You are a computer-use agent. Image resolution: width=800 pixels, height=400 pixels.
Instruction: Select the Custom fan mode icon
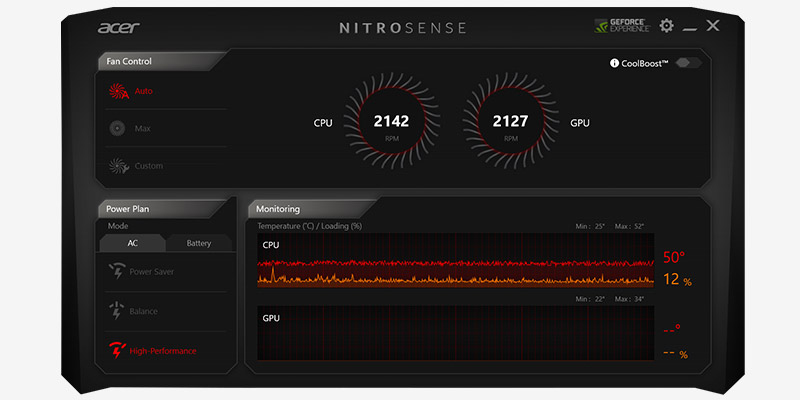(118, 166)
